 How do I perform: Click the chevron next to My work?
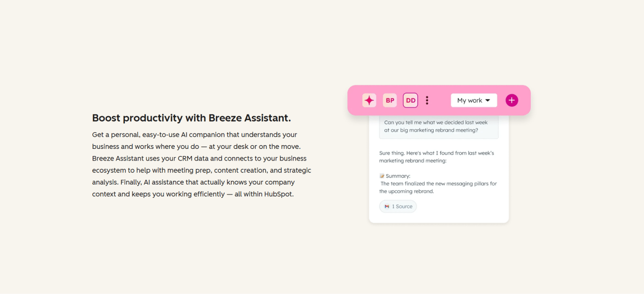pos(487,100)
